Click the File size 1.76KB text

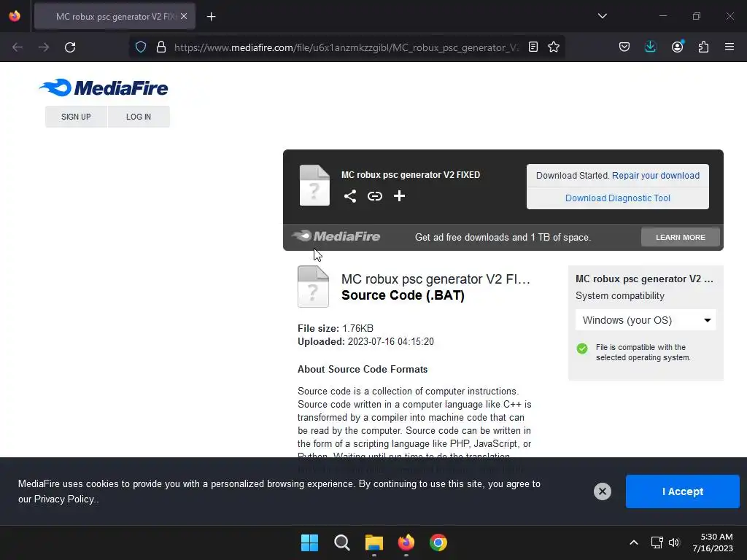point(336,328)
